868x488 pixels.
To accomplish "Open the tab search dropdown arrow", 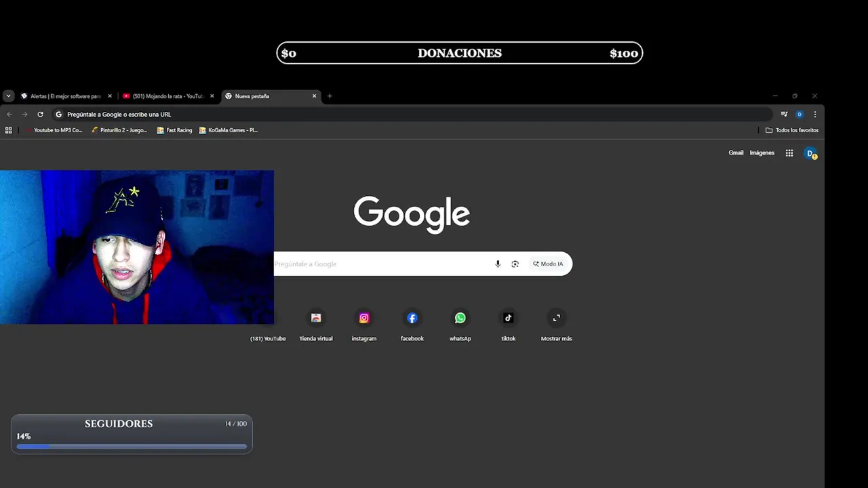I will (9, 96).
